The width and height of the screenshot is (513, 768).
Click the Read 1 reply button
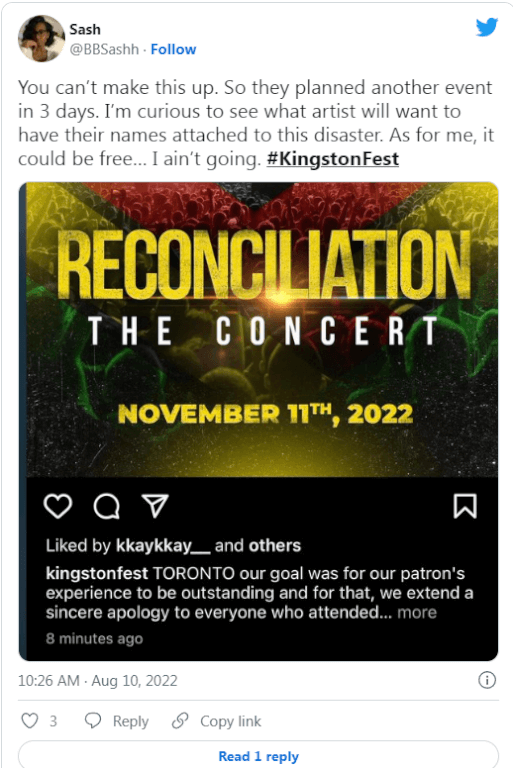coord(258,756)
